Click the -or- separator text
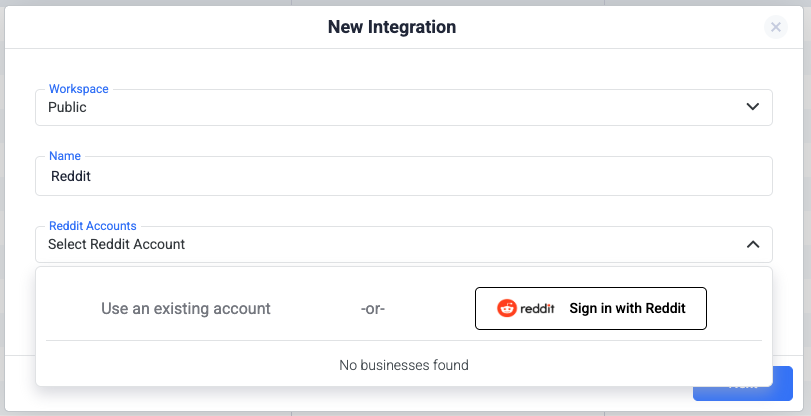The height and width of the screenshot is (416, 811). point(373,309)
